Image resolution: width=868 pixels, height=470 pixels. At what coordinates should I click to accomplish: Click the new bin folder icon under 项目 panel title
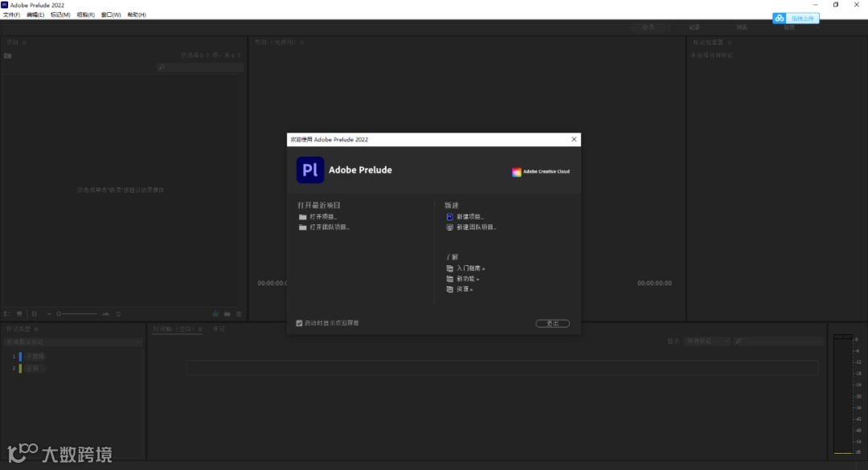[8, 56]
